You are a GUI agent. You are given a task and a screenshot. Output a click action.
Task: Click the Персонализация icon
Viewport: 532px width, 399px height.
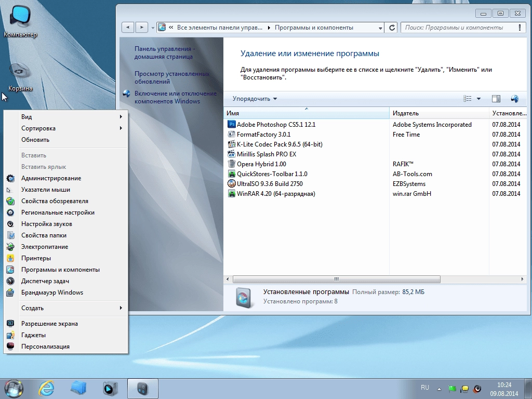click(x=10, y=347)
